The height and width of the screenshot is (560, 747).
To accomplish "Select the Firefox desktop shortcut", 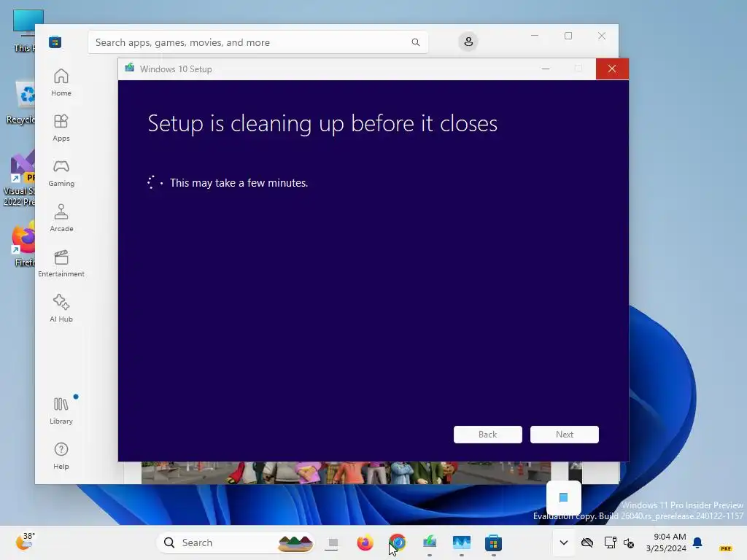I will [23, 244].
